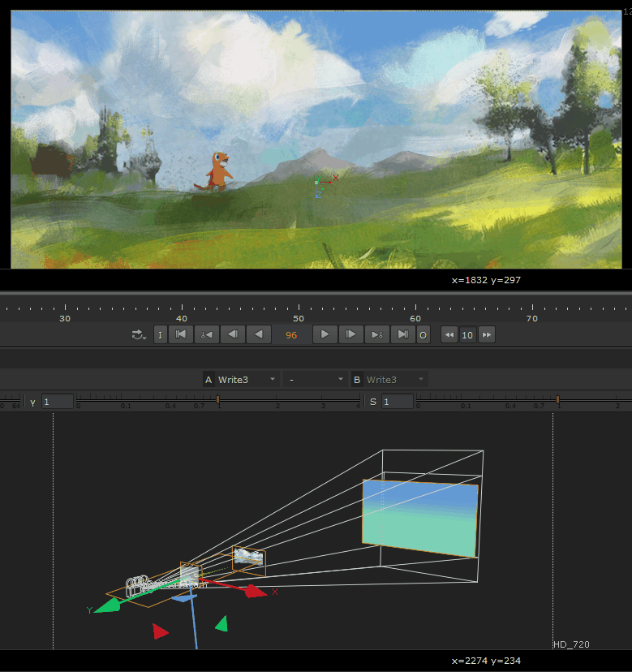
Task: Click the HD_720 format label
Action: 571,644
